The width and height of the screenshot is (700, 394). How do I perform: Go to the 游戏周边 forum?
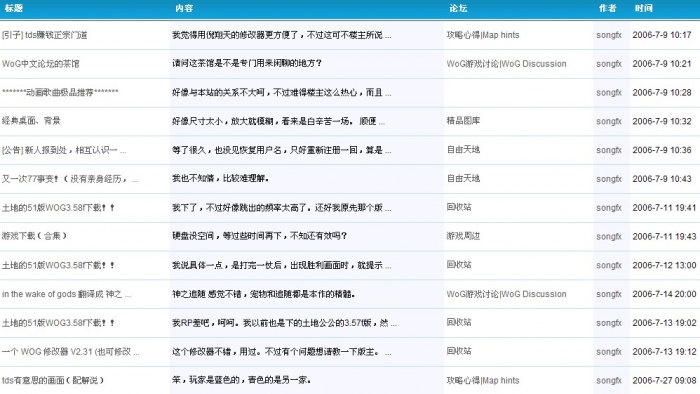[463, 236]
